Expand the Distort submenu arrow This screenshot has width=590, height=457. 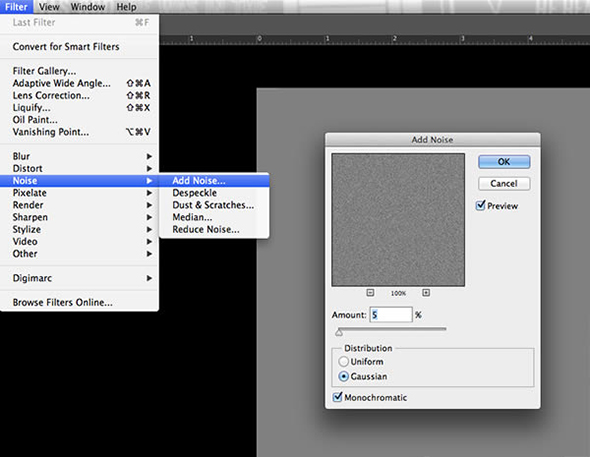coord(149,169)
